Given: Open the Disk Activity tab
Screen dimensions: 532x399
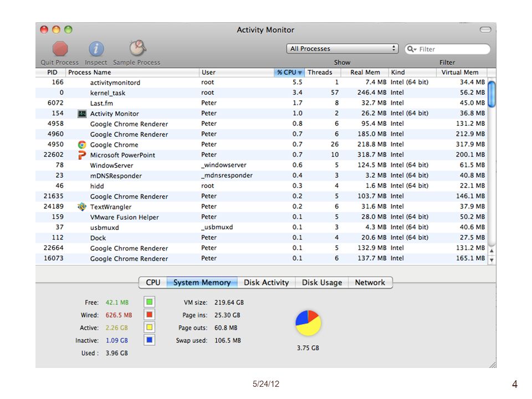Looking at the screenshot, I should click(267, 283).
